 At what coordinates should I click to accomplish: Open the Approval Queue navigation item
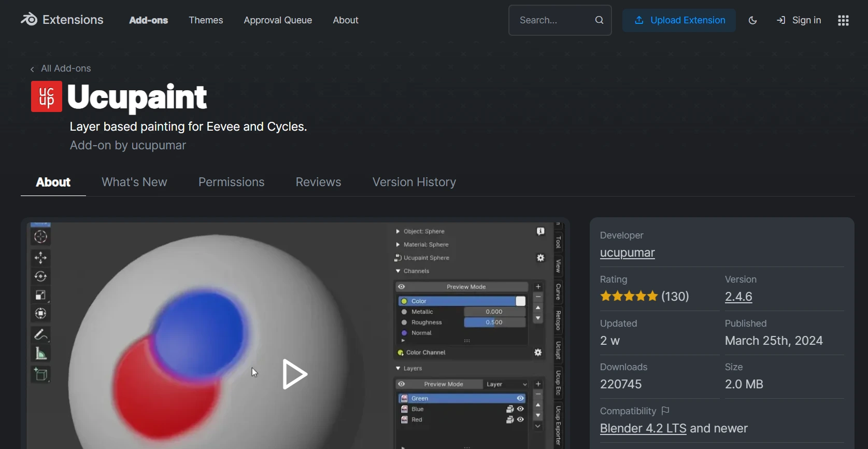[278, 20]
